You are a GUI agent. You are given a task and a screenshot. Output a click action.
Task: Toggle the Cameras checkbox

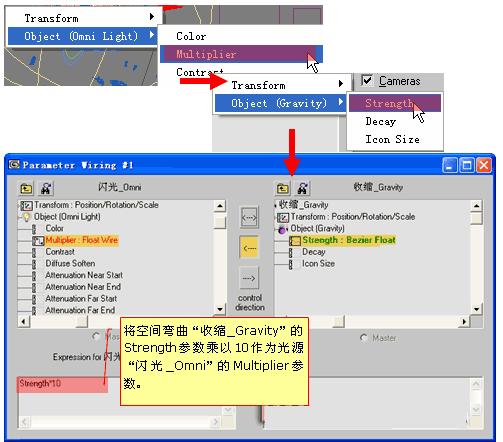click(367, 80)
